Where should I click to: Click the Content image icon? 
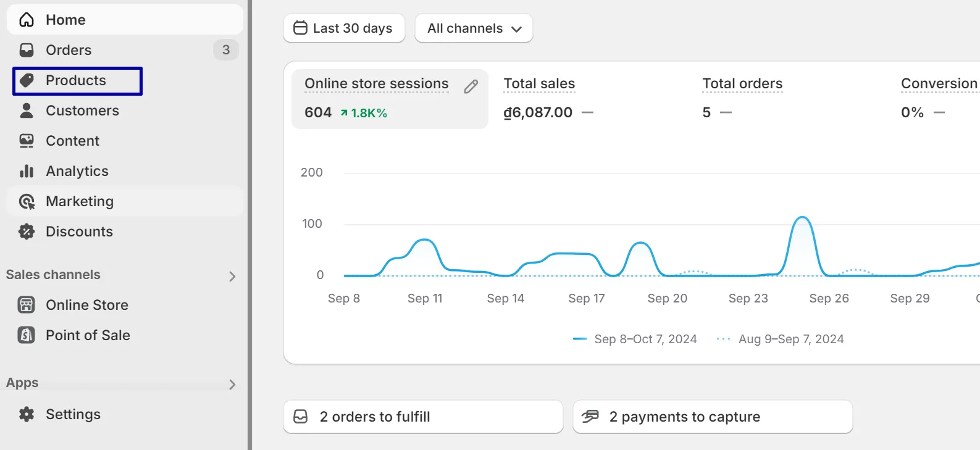27,141
